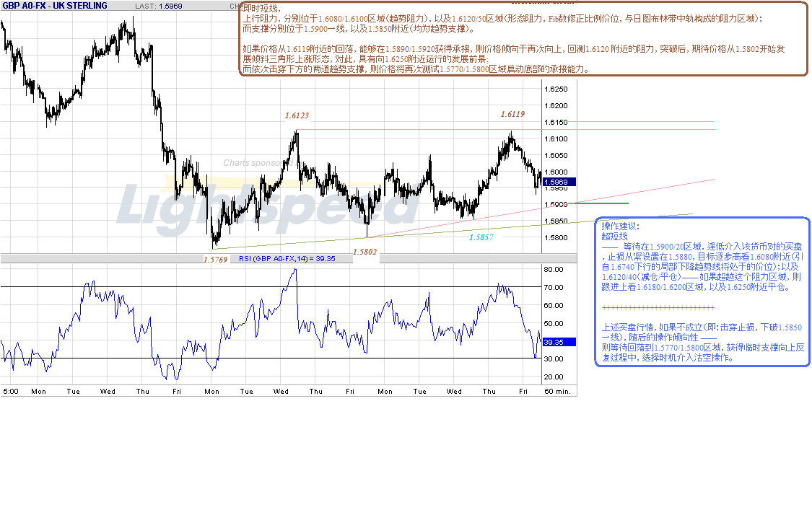Select the 80.00 RSI axis label
This screenshot has height=528, width=812.
click(554, 270)
